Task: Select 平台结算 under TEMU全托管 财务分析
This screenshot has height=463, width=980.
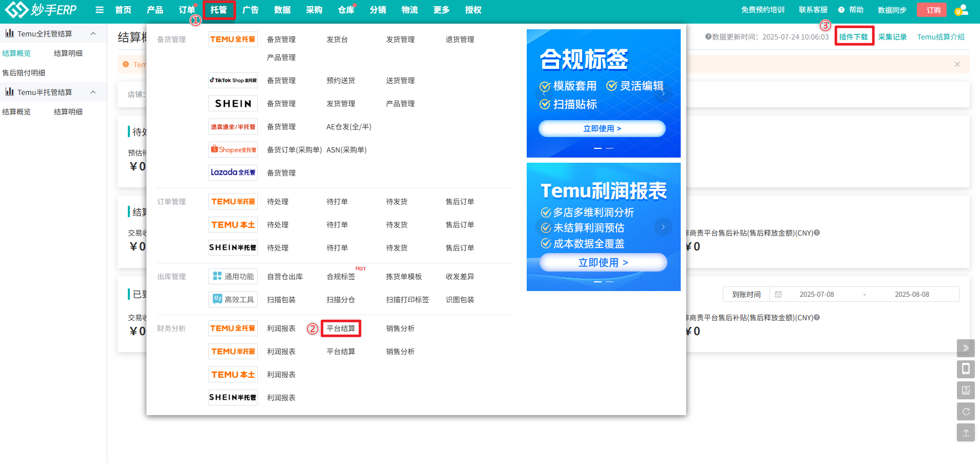Action: pos(341,329)
